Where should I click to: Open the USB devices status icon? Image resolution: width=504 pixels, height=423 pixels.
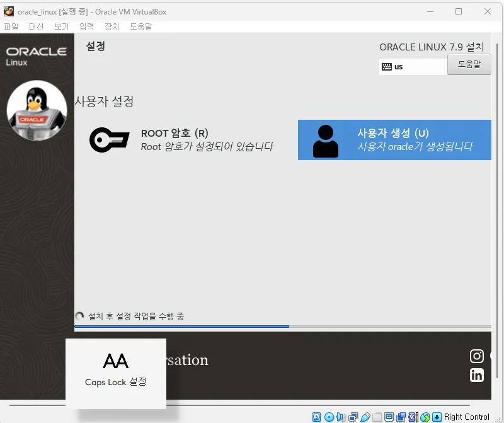pyautogui.click(x=365, y=417)
